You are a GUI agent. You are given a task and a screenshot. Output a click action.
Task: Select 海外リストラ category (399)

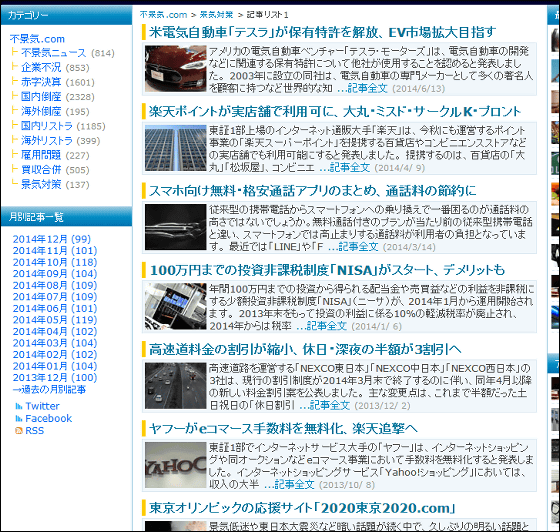pos(47,141)
